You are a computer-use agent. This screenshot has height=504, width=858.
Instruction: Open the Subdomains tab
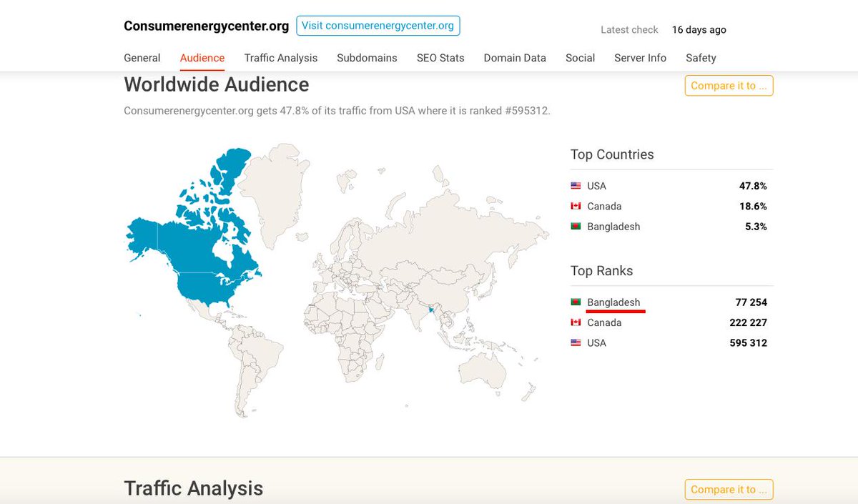click(x=367, y=58)
